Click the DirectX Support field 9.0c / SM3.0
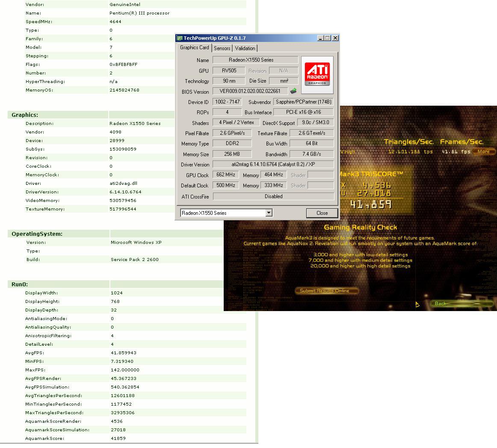 tap(315, 122)
